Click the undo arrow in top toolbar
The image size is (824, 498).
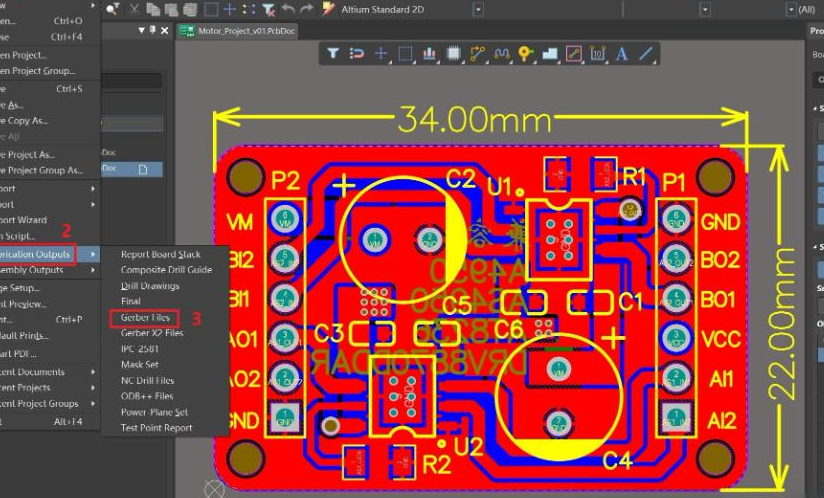(289, 9)
